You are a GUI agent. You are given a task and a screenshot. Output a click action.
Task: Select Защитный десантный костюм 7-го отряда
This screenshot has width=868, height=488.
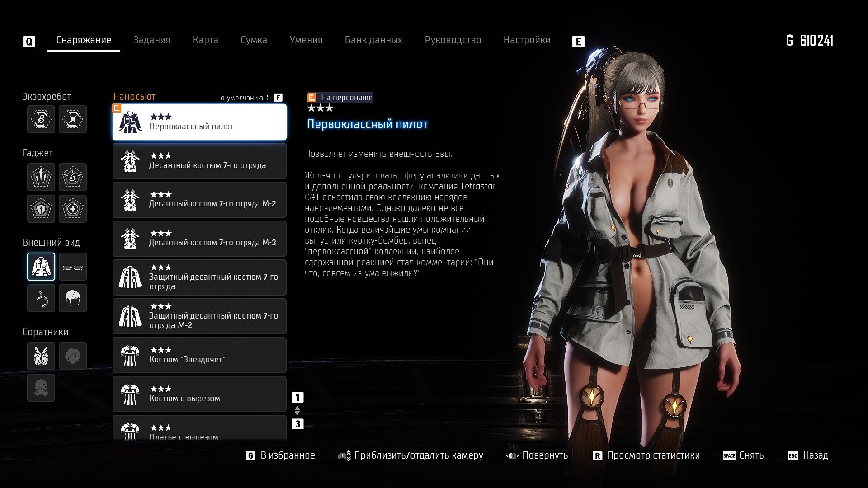tap(199, 277)
